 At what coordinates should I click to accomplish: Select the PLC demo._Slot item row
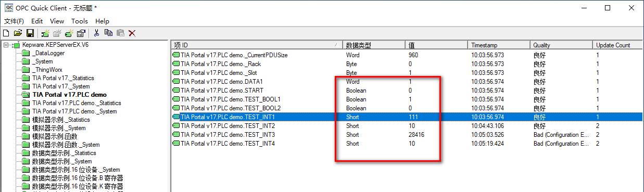pyautogui.click(x=407, y=73)
